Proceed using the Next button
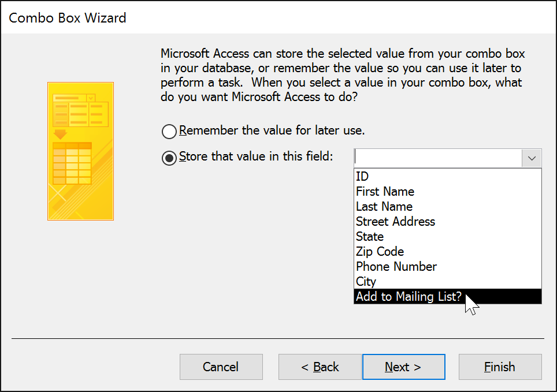Viewport: 557px width, 392px height. coord(403,367)
